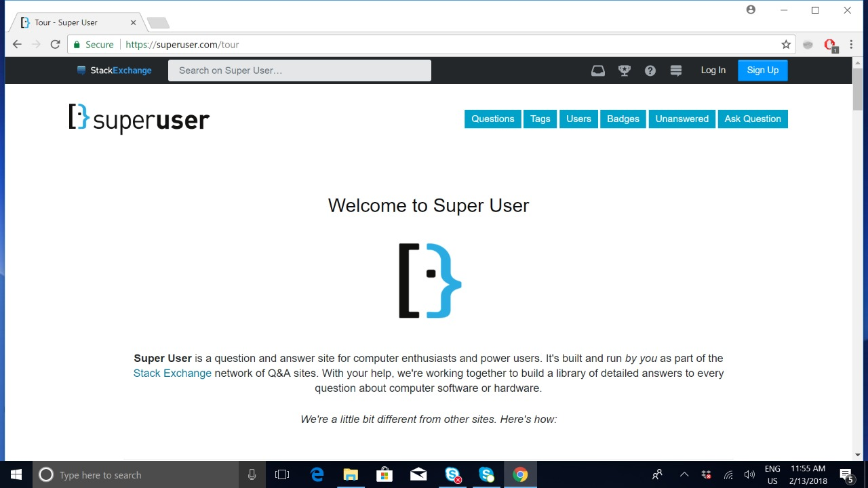The image size is (868, 488).
Task: Click the ENG US language indicator
Action: [772, 474]
